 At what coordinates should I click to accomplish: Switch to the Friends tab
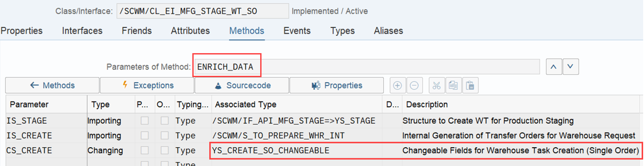(x=137, y=31)
